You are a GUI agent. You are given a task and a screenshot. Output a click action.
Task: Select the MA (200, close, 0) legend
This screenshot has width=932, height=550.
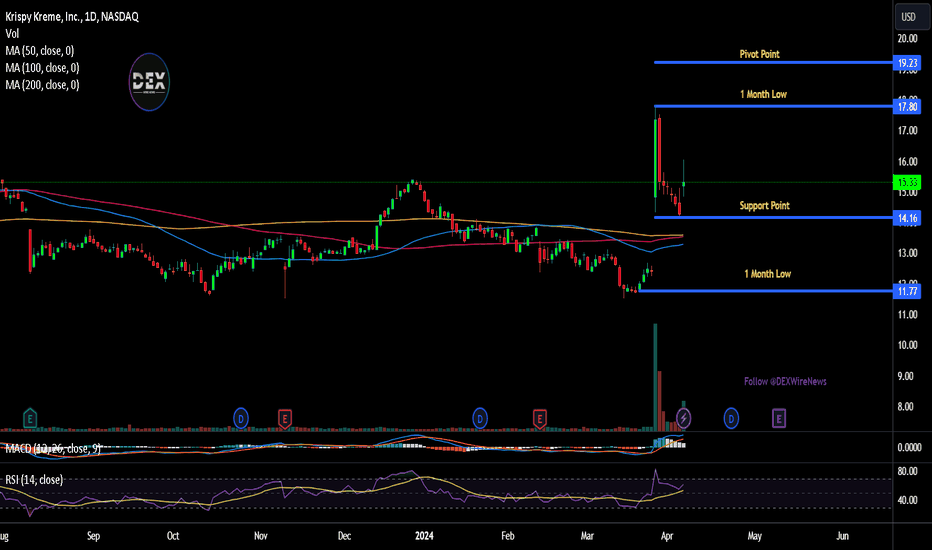(42, 85)
